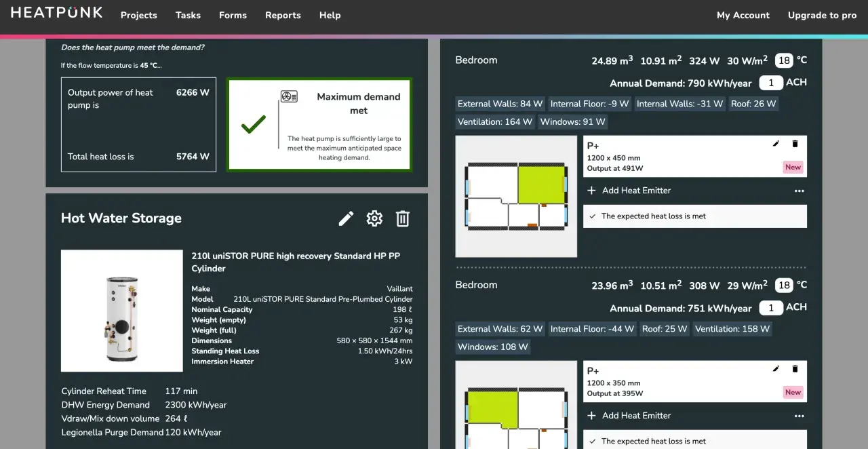This screenshot has height=449, width=868.
Task: Click the Roof: 26 W tag
Action: point(753,104)
